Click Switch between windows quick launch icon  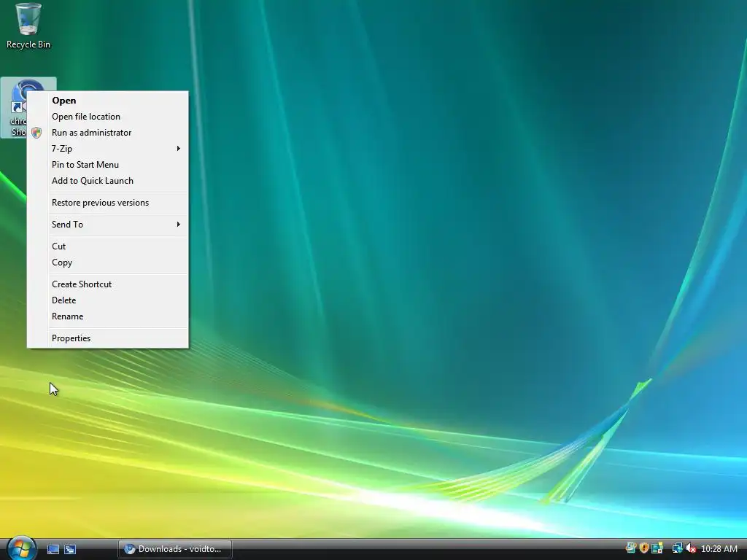(x=70, y=549)
